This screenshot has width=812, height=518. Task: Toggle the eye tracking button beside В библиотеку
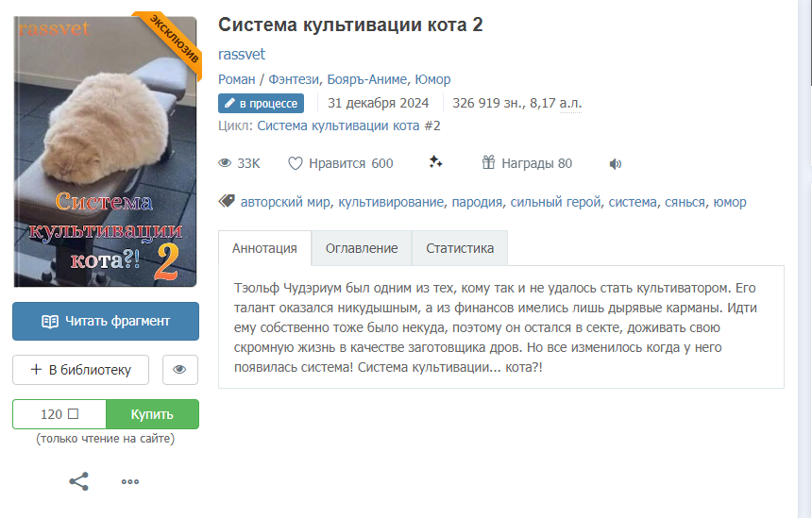179,370
